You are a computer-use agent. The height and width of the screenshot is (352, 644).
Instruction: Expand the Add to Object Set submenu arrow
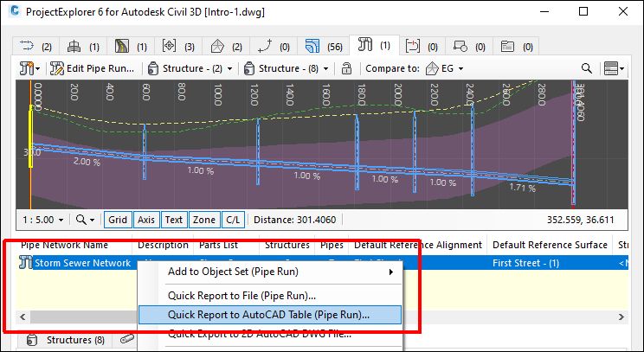[x=391, y=272]
